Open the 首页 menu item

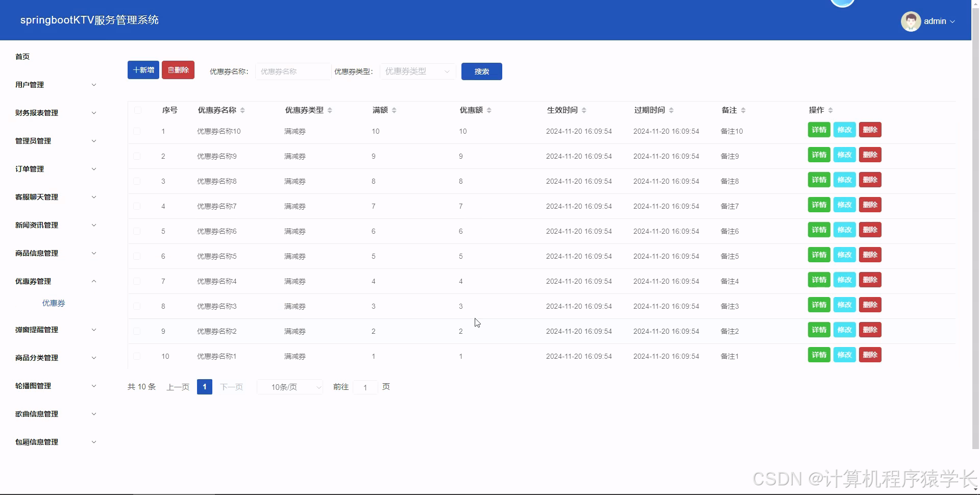pyautogui.click(x=22, y=57)
